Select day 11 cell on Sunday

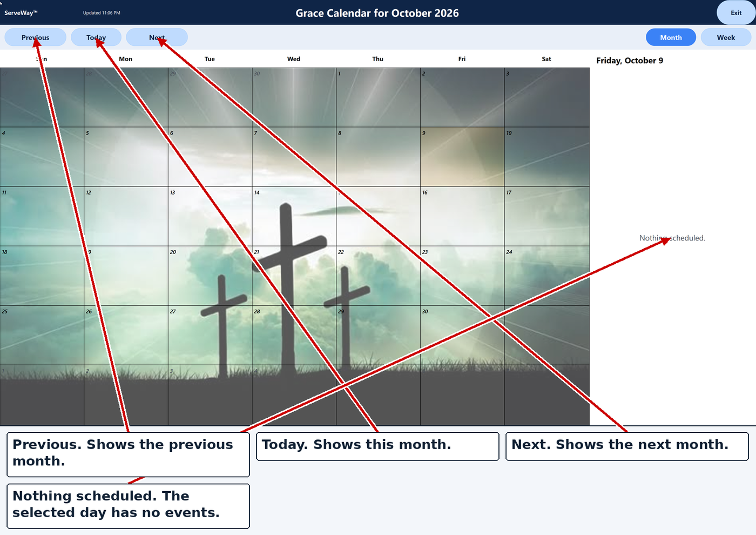pyautogui.click(x=42, y=216)
